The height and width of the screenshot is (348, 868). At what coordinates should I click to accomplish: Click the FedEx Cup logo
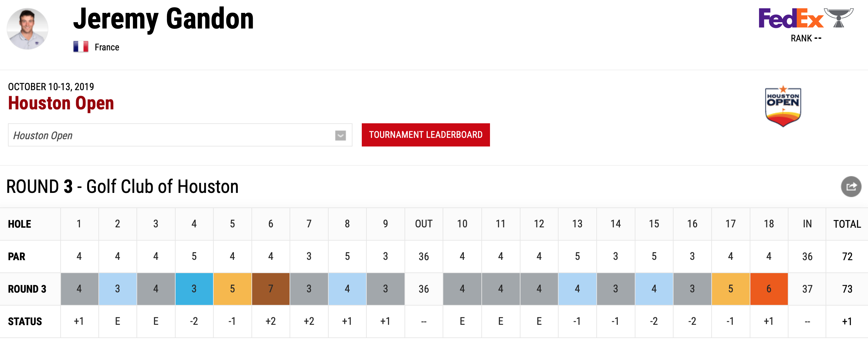[x=806, y=18]
